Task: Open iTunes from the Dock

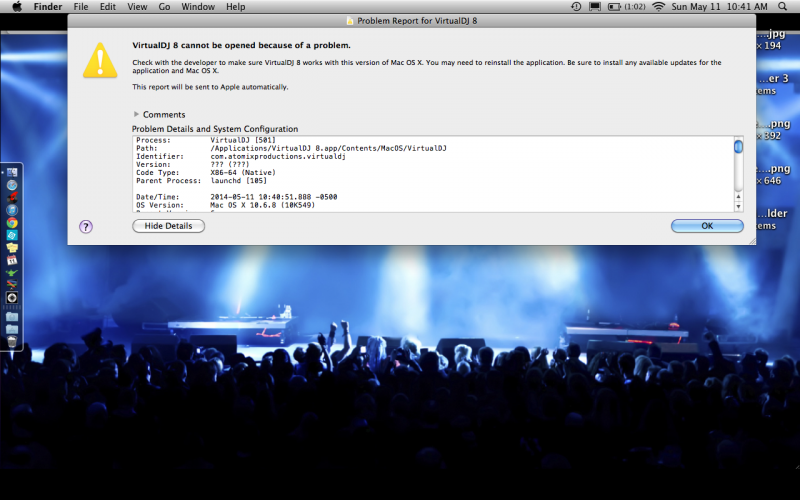Action: (12, 210)
